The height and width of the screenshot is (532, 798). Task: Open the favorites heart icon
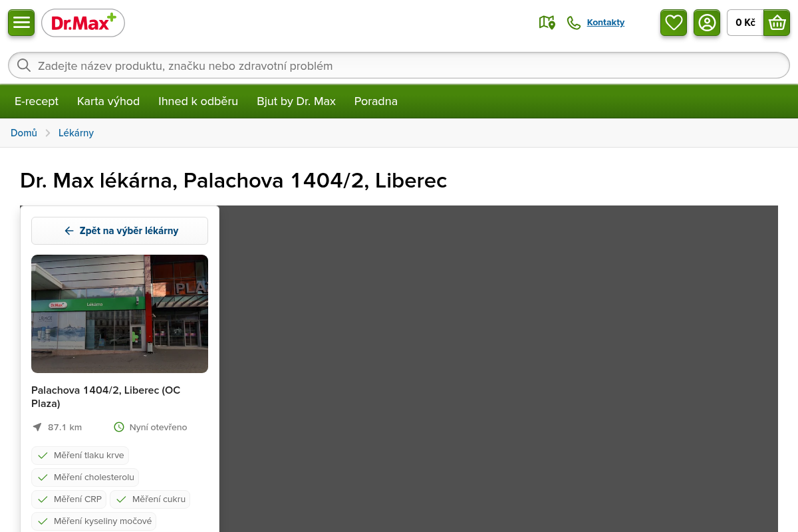click(674, 23)
